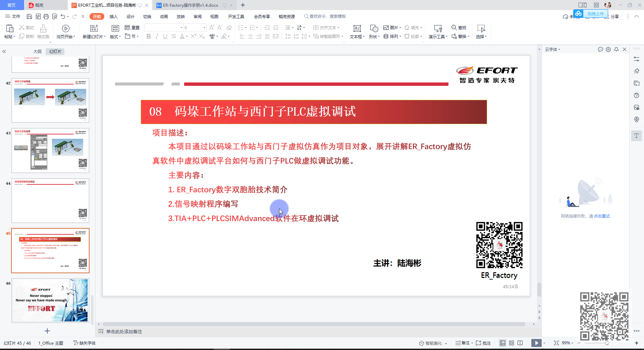Expand the 新建幻灯片 dropdown menu
The image size is (644, 350).
click(105, 37)
